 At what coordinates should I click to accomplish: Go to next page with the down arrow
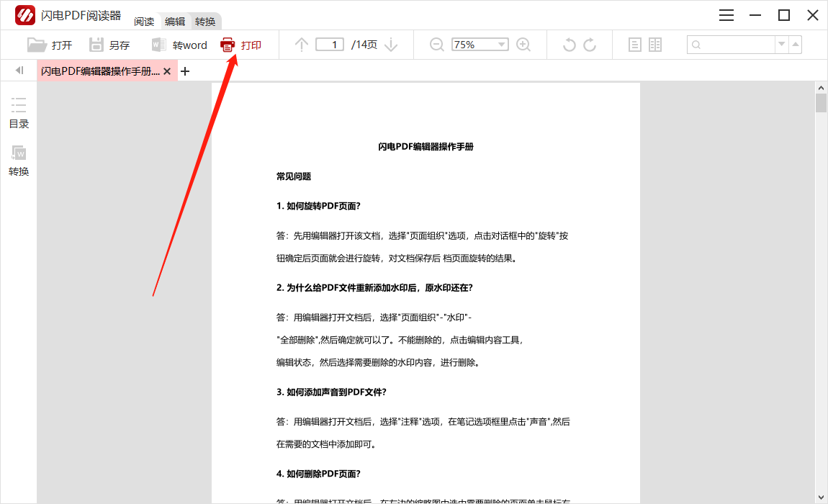(x=390, y=44)
